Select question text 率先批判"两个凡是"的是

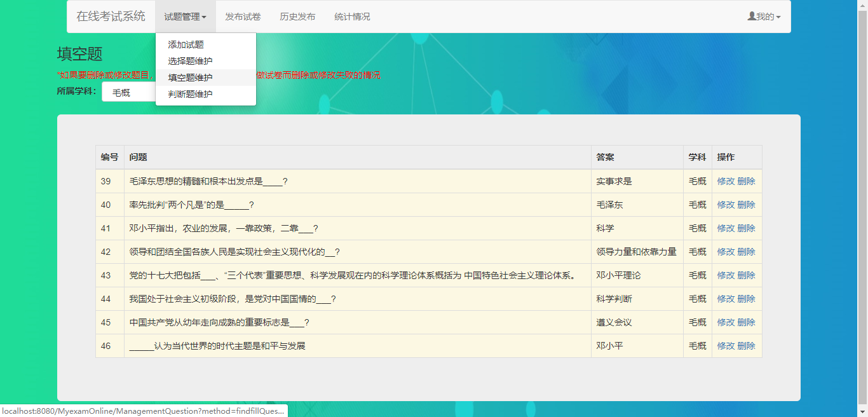[177, 205]
